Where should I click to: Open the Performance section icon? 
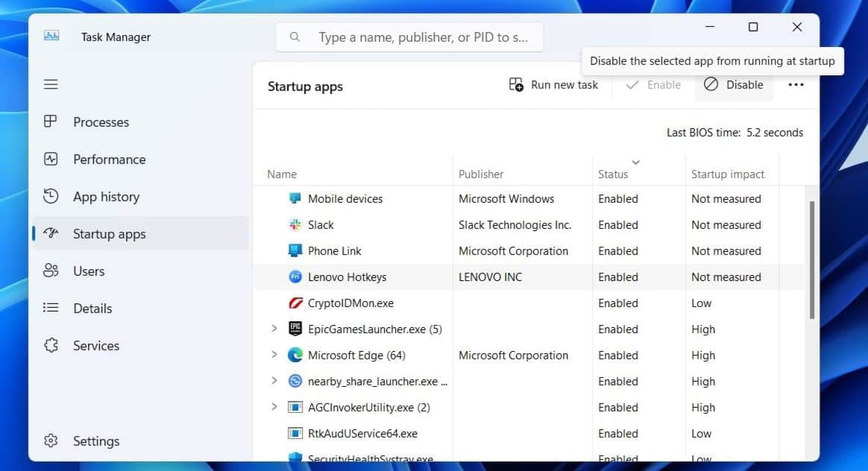point(51,159)
